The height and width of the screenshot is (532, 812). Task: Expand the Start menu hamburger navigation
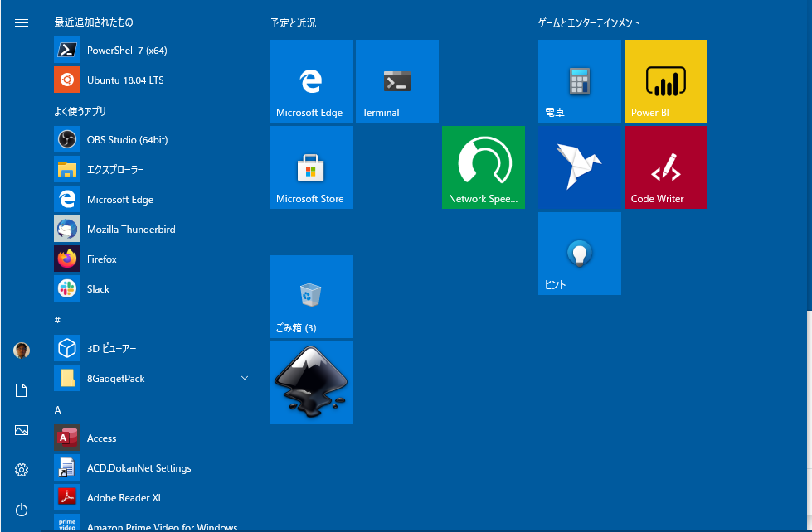coord(22,22)
